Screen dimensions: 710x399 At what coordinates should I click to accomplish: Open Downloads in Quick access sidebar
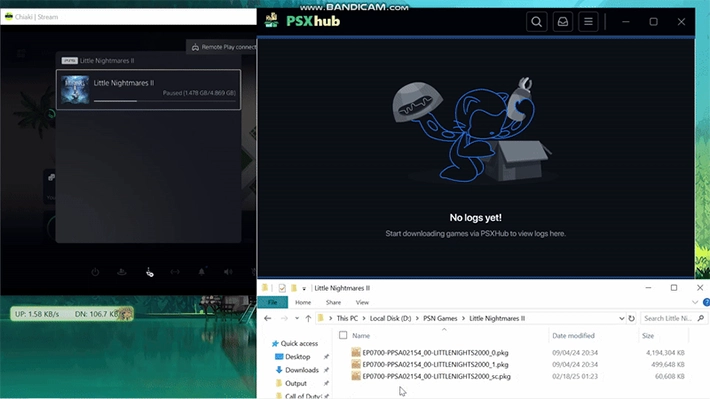(x=302, y=370)
